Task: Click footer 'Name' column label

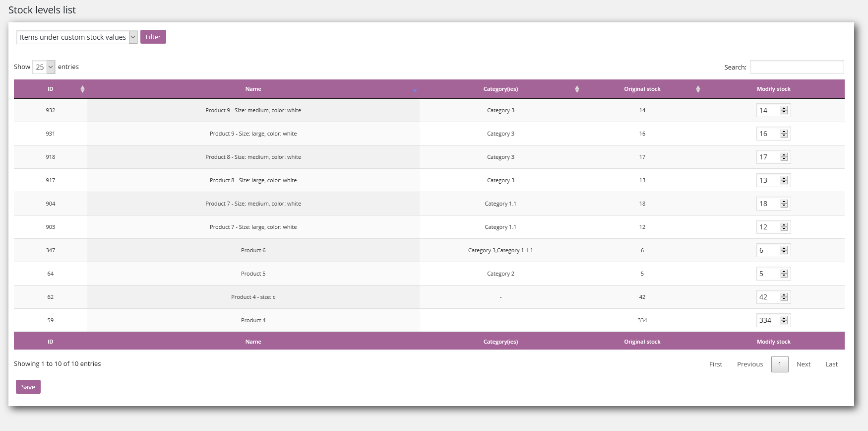Action: (253, 342)
